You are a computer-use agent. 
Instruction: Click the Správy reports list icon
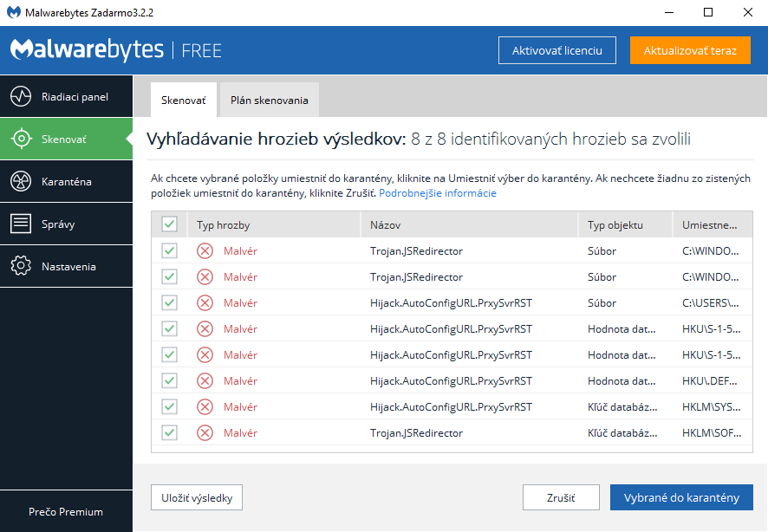tap(21, 224)
